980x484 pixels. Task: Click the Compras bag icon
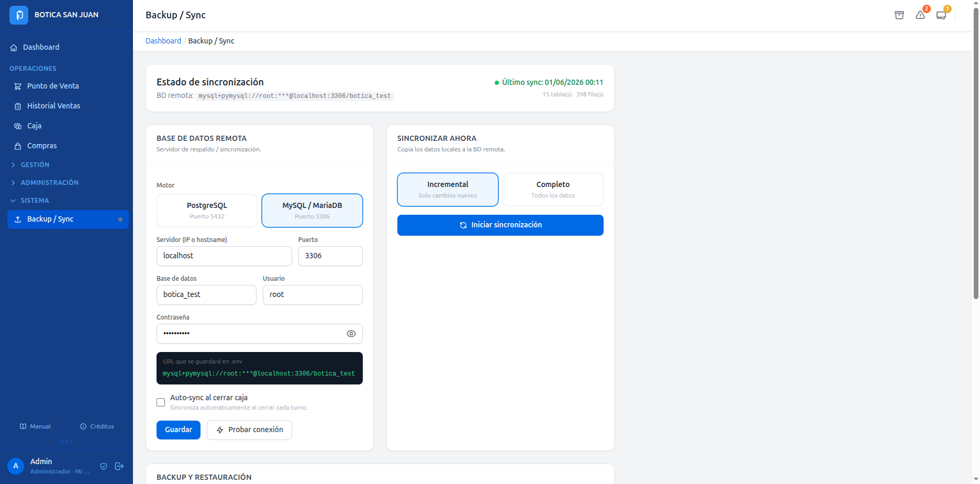point(18,146)
